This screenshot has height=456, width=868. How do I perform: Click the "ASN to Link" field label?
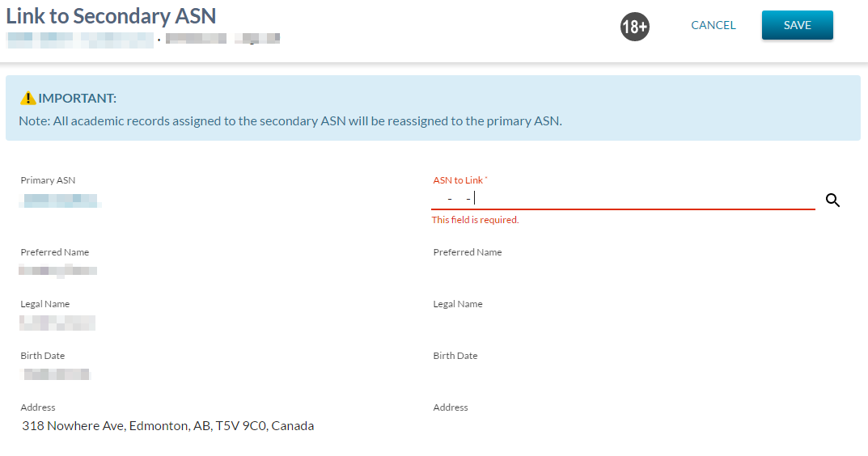point(458,180)
